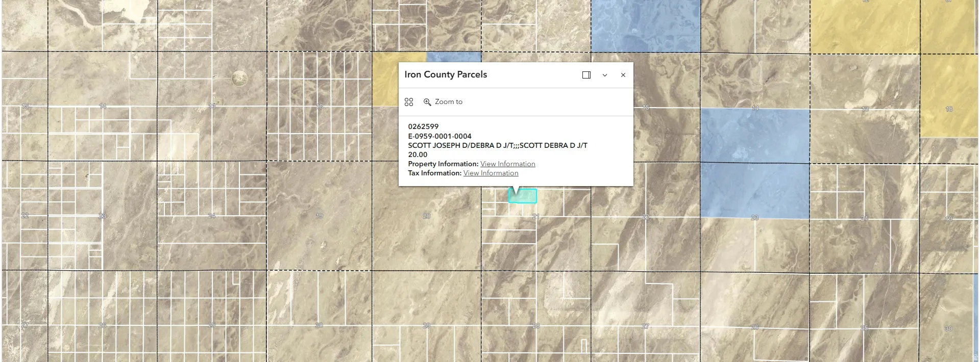
Task: Select the large yellow parcel at top right
Action: coord(865,27)
